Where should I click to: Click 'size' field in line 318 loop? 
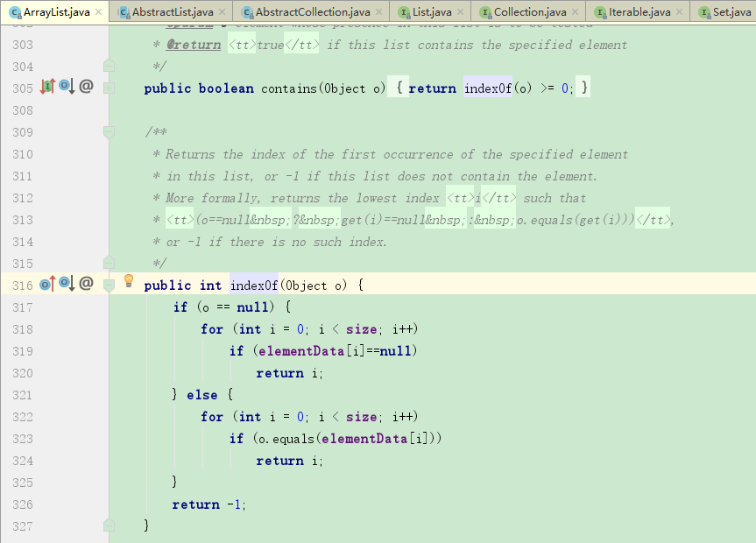pos(361,329)
